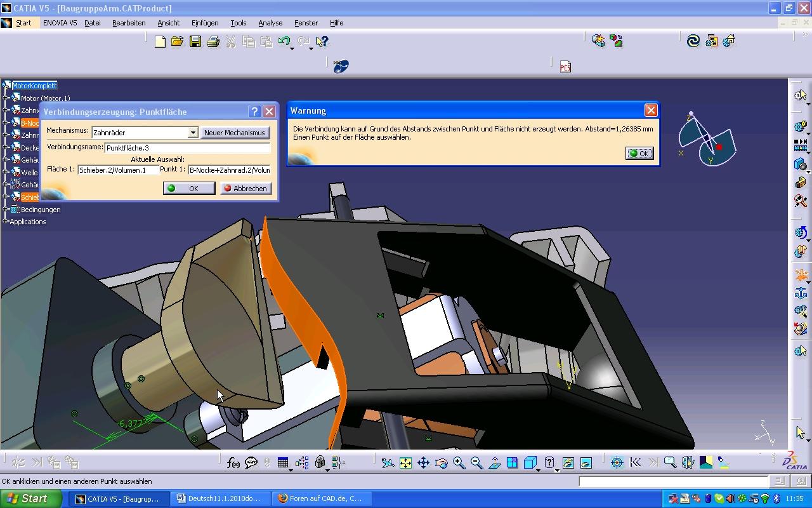Click the Fly mode airplane icon
The image size is (812, 508).
[x=388, y=463]
